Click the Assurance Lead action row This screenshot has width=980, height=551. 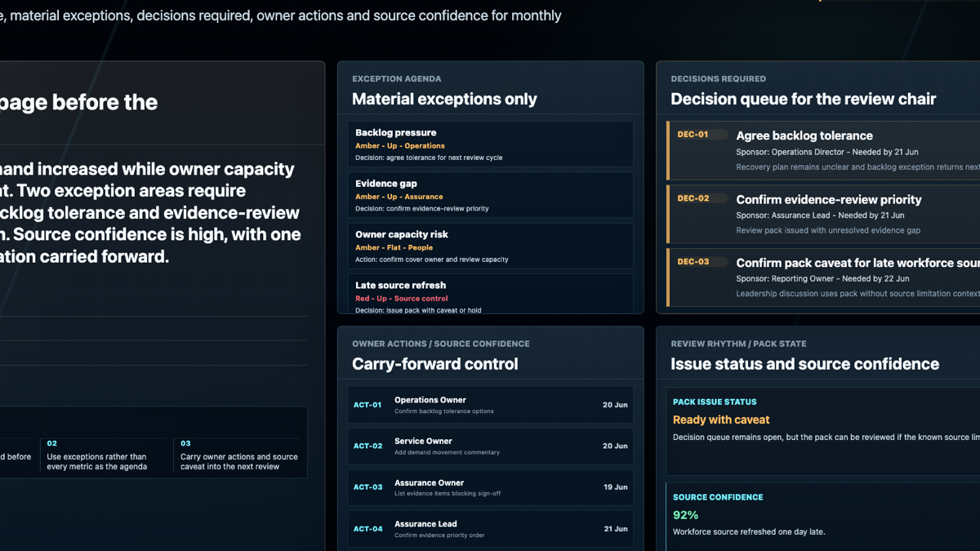pyautogui.click(x=490, y=528)
